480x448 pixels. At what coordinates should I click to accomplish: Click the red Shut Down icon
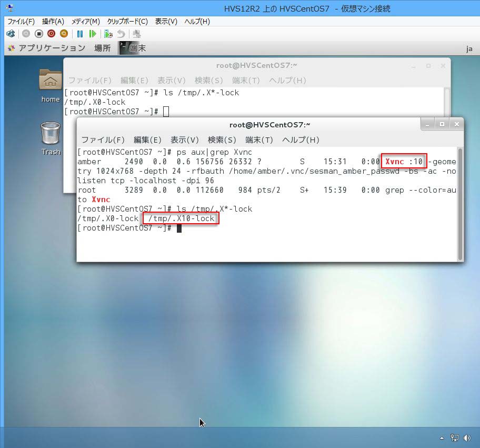tap(51, 34)
